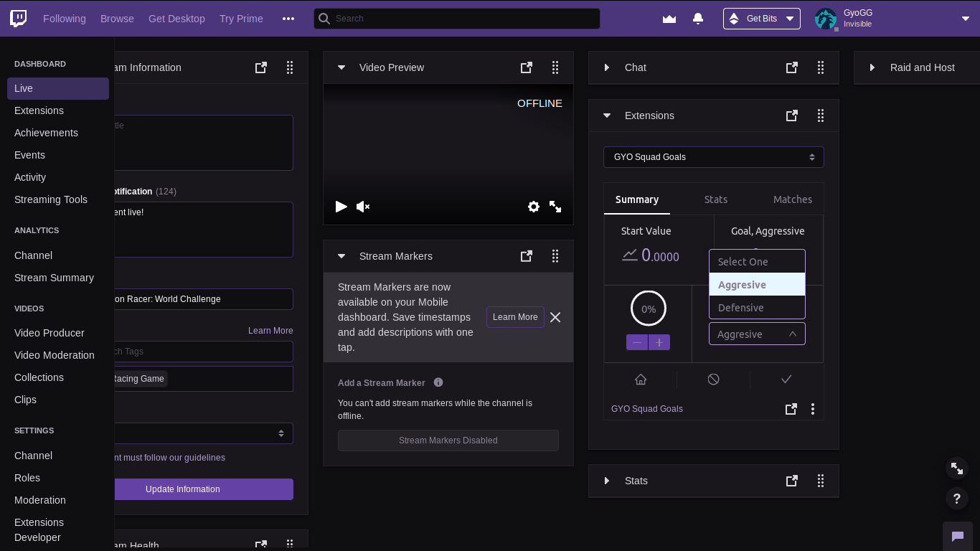Toggle the Aggresive goal type dropdown
980x551 pixels.
(757, 334)
